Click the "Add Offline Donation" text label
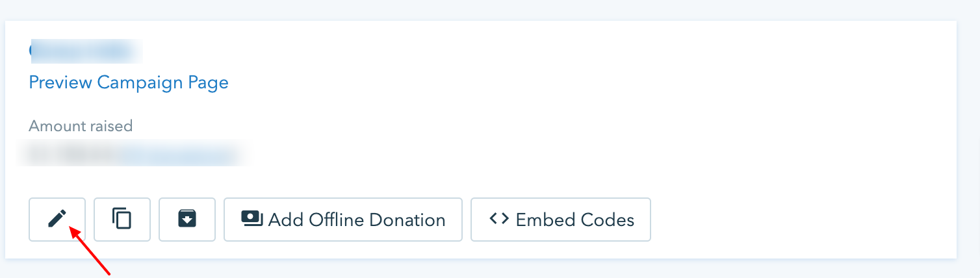This screenshot has height=278, width=980. coord(356,220)
